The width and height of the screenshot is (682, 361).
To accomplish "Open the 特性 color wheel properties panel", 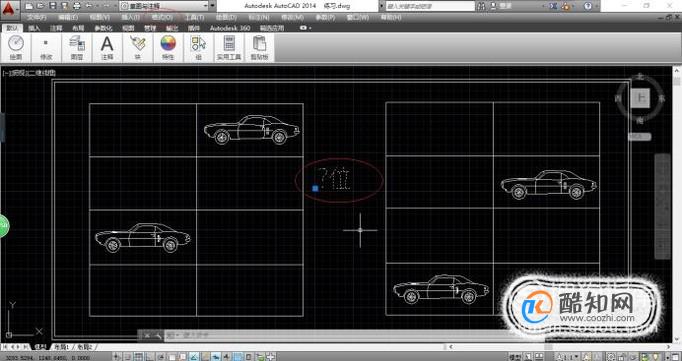I will pyautogui.click(x=168, y=47).
